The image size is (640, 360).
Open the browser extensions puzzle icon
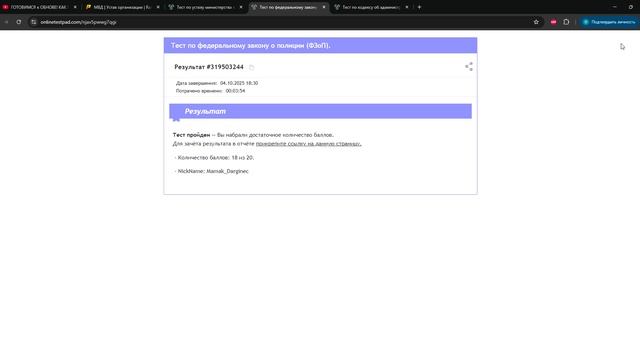click(566, 22)
